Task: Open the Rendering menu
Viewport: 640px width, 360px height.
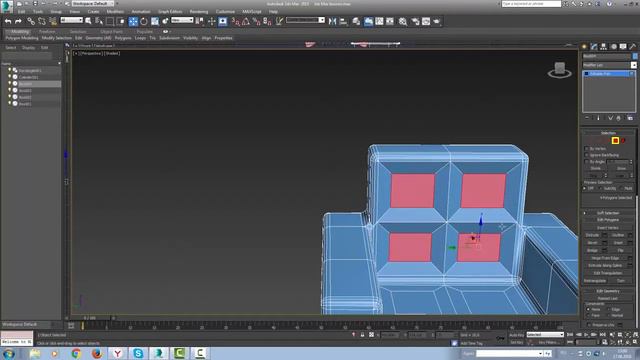Action: tap(199, 12)
